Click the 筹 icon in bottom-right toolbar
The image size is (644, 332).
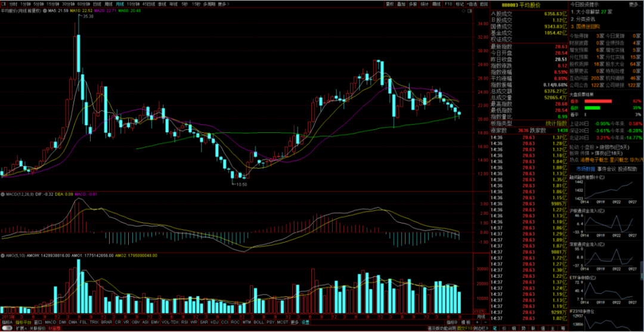click(563, 328)
